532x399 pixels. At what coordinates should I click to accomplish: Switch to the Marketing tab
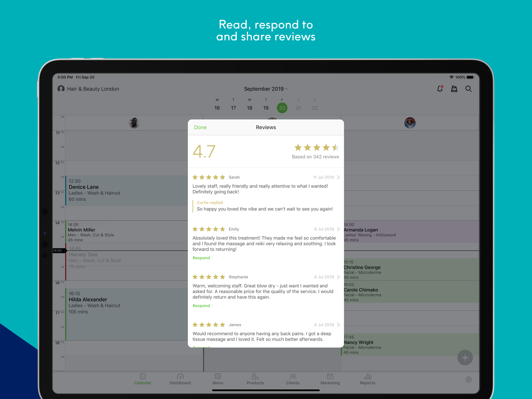point(330,379)
